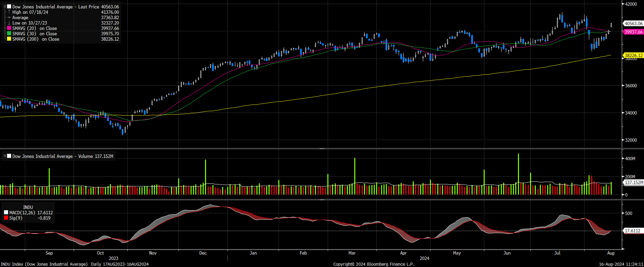This screenshot has width=644, height=267.
Task: Click the Sig value -0.819
Action: pyautogui.click(x=44, y=218)
